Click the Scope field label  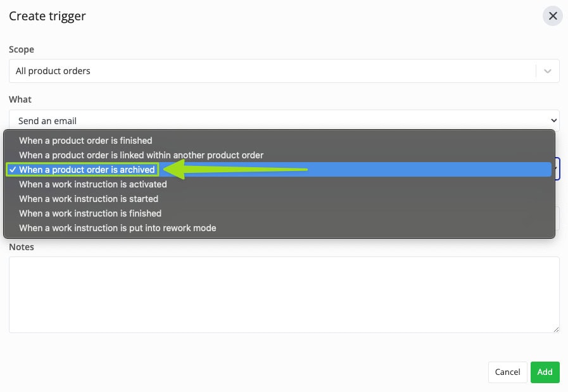(x=22, y=49)
